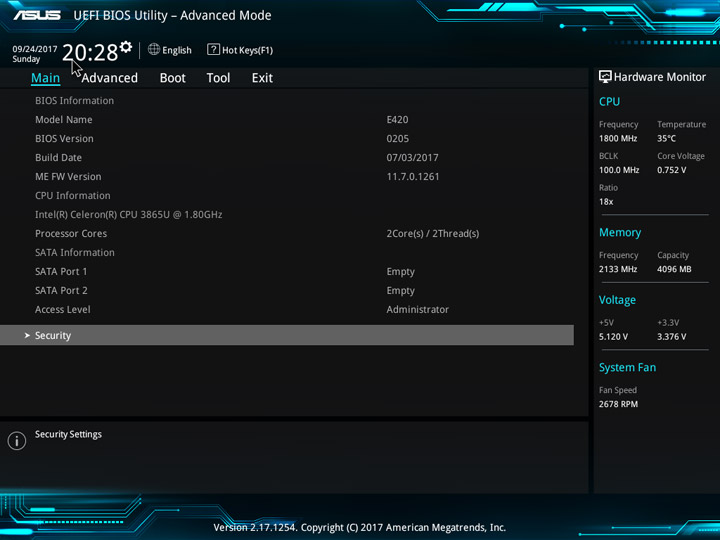
Task: Click the 2Core(s) / 2Thread(s) value
Action: point(433,234)
